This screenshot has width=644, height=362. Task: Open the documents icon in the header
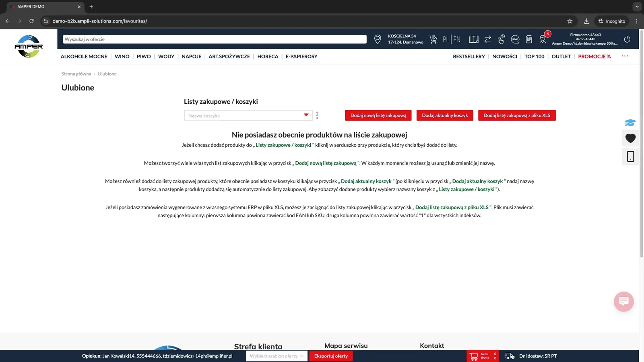point(529,39)
